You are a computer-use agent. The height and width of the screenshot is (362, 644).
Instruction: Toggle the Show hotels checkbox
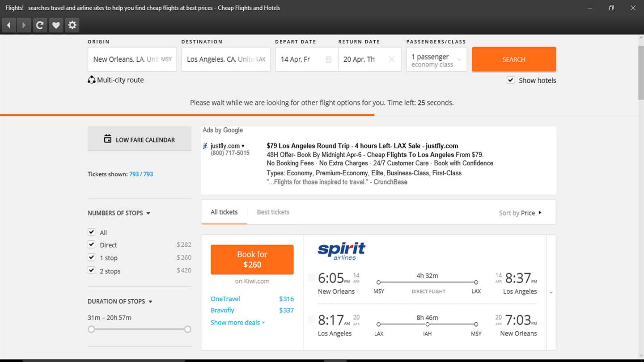pyautogui.click(x=510, y=80)
